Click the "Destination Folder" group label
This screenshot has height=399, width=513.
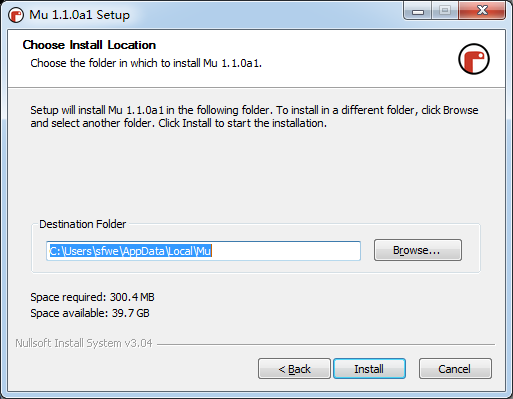coord(83,224)
